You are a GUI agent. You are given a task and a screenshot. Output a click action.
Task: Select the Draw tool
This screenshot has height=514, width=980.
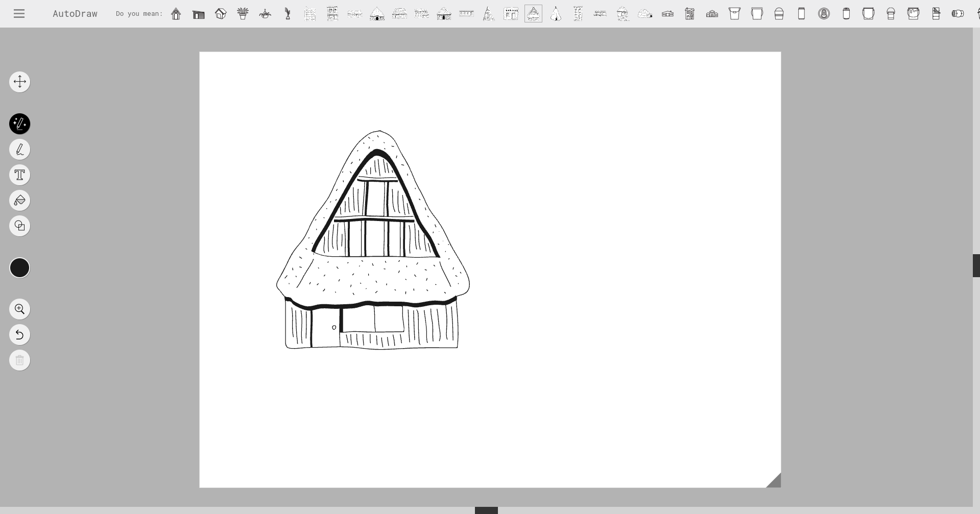(19, 149)
